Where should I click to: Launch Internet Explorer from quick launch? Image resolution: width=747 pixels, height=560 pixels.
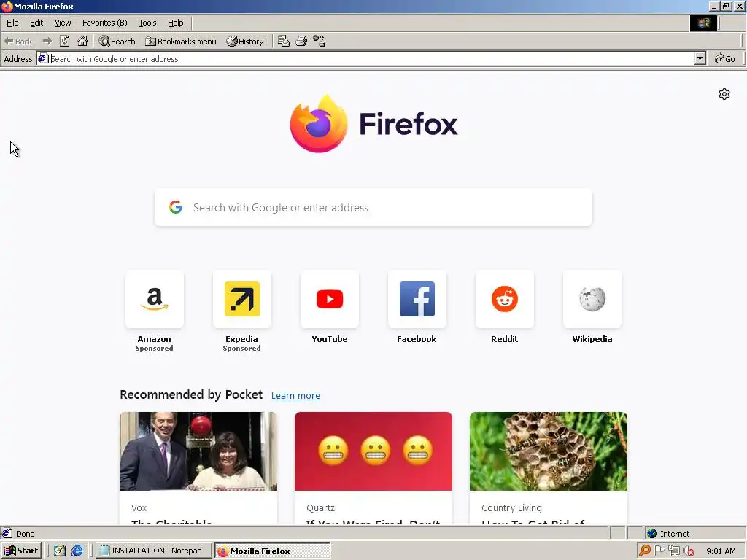(x=77, y=551)
